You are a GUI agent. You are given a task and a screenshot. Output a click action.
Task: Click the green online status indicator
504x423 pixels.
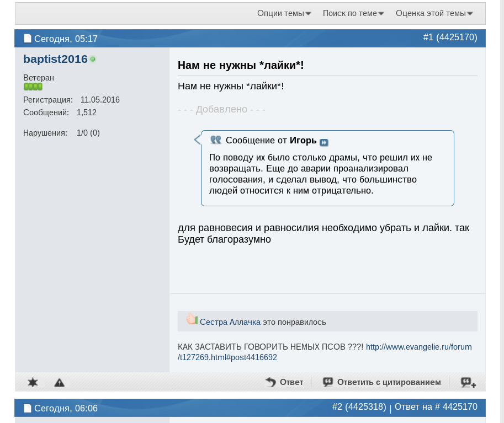tap(93, 59)
